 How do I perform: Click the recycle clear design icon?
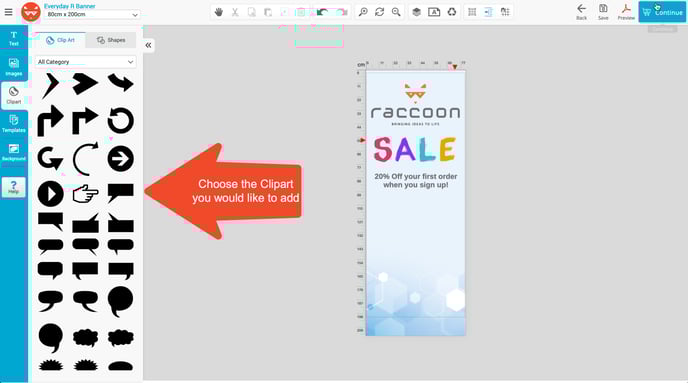click(452, 12)
